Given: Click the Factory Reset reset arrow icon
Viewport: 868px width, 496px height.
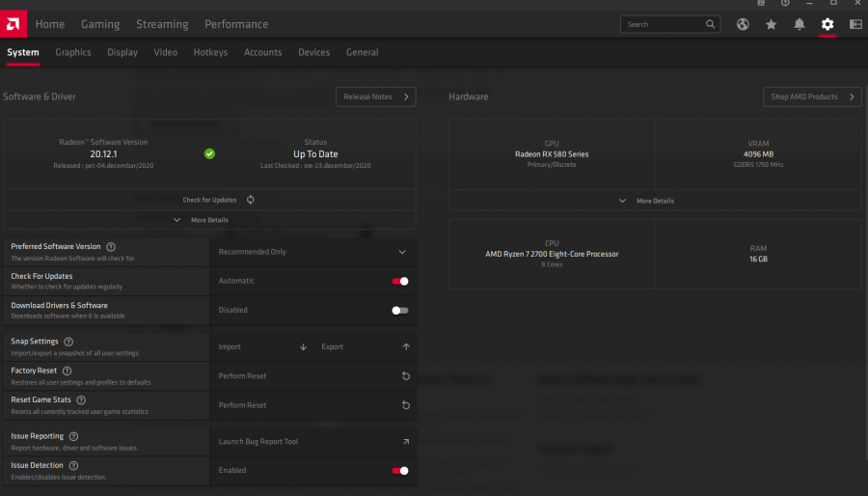Looking at the screenshot, I should 406,376.
